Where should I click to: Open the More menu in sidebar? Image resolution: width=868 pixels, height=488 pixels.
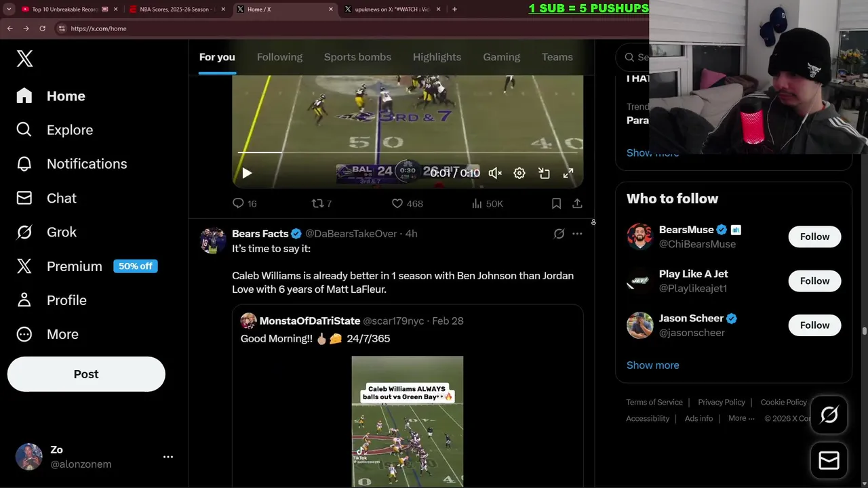[x=47, y=334]
